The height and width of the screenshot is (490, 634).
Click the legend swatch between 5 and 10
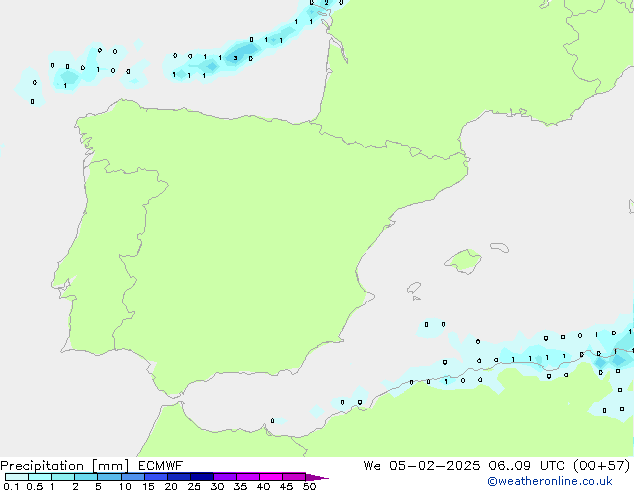[109, 477]
